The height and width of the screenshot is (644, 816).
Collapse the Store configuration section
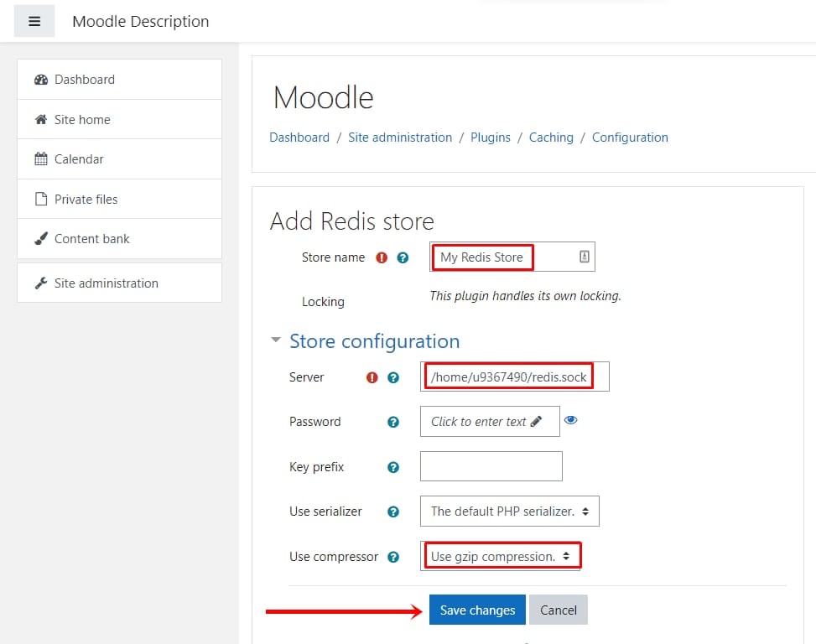tap(276, 340)
